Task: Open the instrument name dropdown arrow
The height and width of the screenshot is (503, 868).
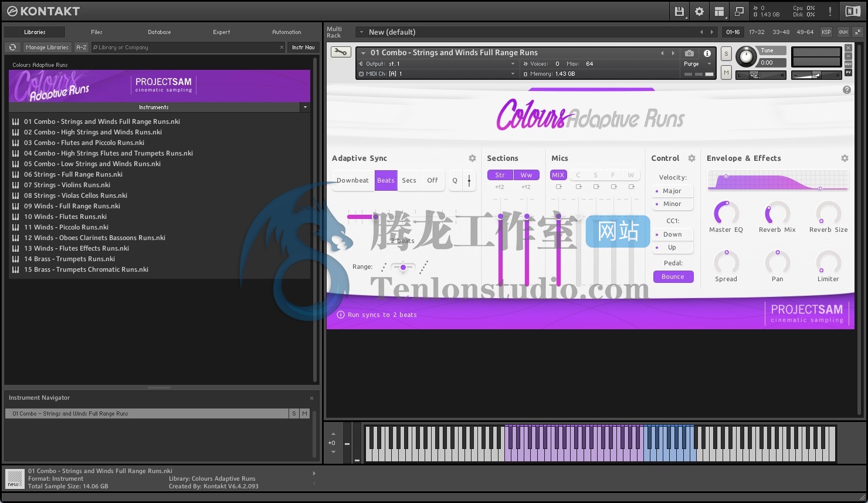Action: (364, 53)
